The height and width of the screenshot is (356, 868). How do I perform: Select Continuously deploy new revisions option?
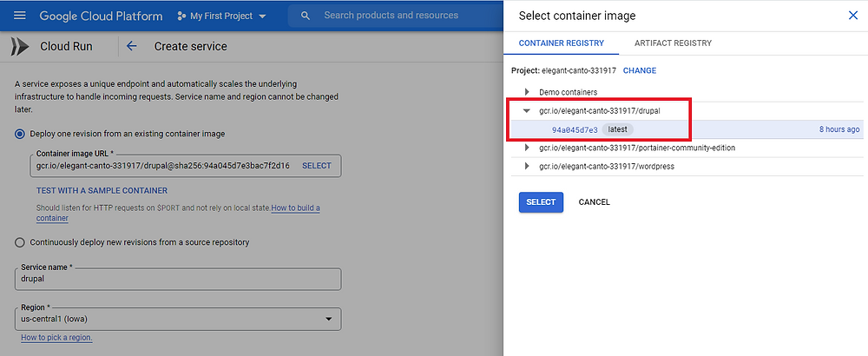click(x=20, y=242)
